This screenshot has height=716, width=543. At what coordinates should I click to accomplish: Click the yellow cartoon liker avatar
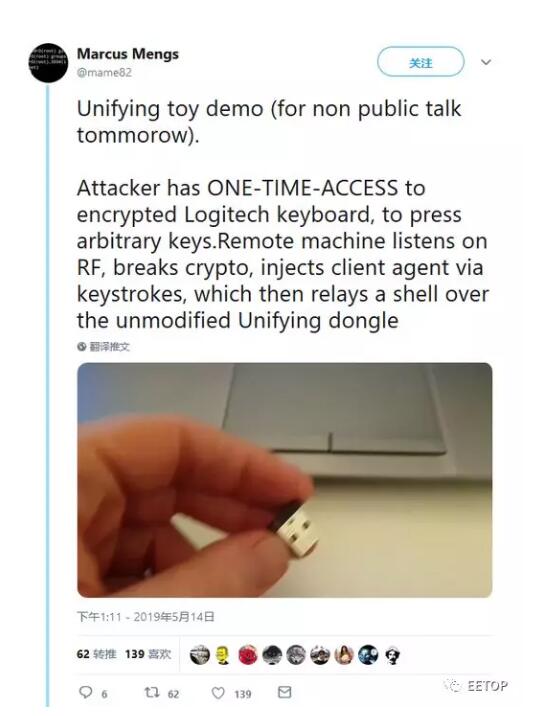tap(223, 655)
